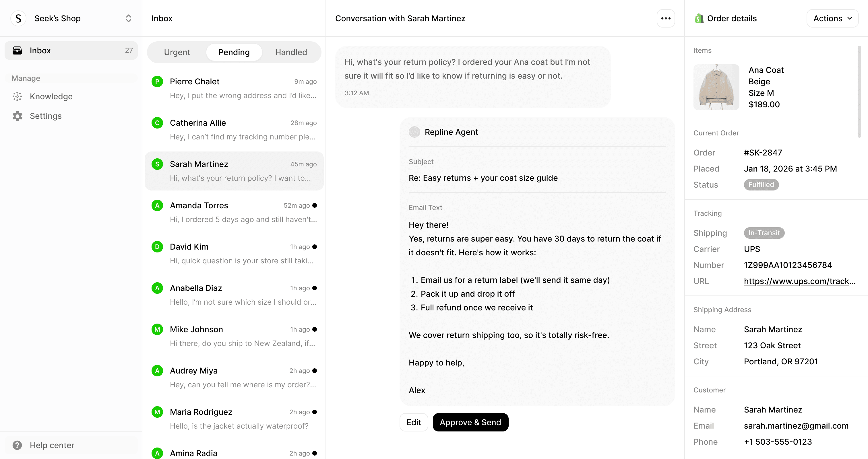
Task: Click the Seek's Shop logo avatar
Action: click(19, 19)
